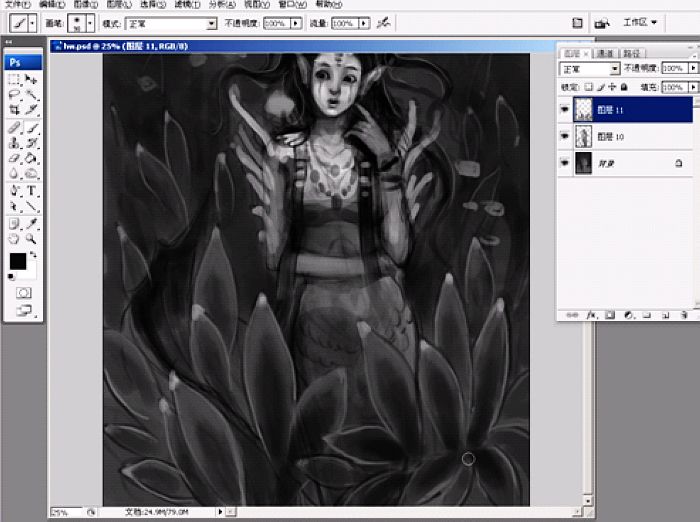Select layer 图层 10 thumbnail
This screenshot has height=522, width=700.
click(x=583, y=137)
